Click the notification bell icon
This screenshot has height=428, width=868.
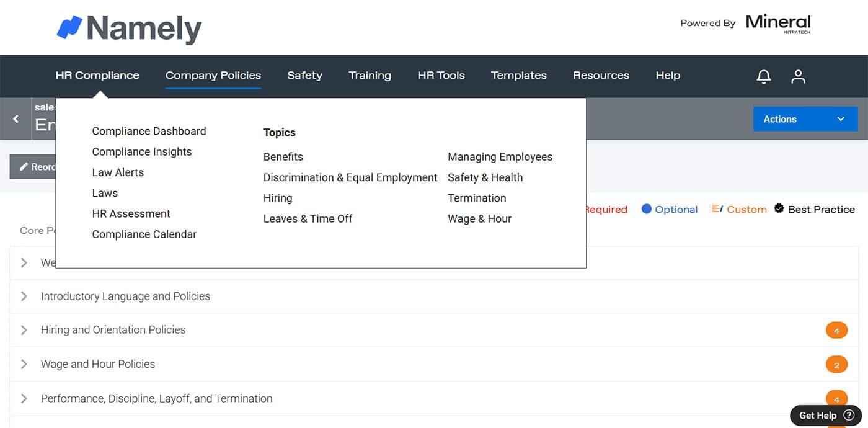click(764, 76)
